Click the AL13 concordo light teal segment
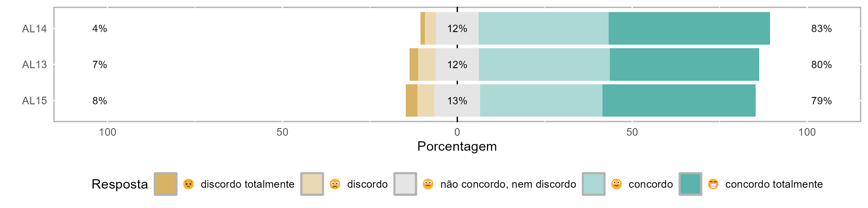Image resolution: width=868 pixels, height=208 pixels. 544,65
